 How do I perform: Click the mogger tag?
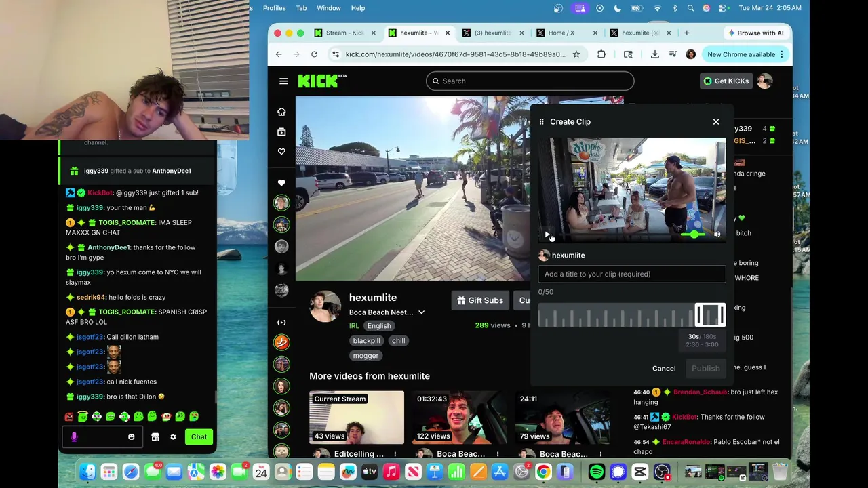(x=366, y=356)
